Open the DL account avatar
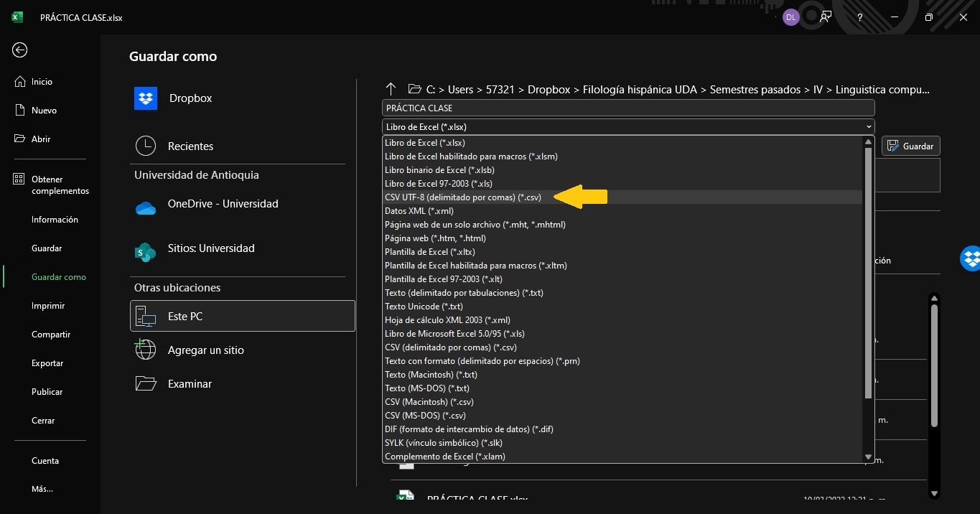The image size is (980, 514). (x=790, y=17)
